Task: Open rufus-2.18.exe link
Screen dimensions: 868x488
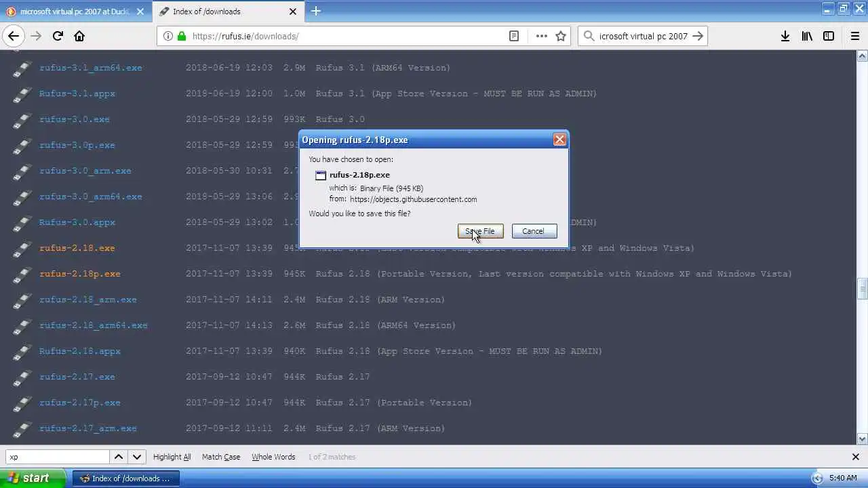Action: (77, 248)
